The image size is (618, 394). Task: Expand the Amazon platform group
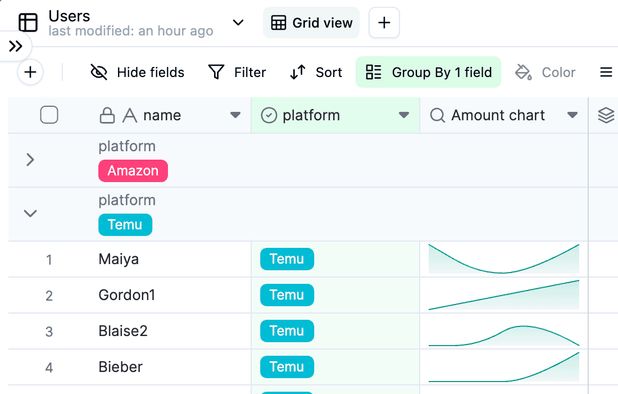point(30,160)
